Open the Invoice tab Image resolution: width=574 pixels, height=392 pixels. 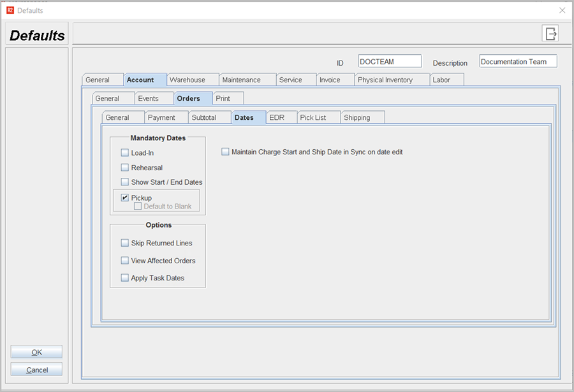[335, 80]
